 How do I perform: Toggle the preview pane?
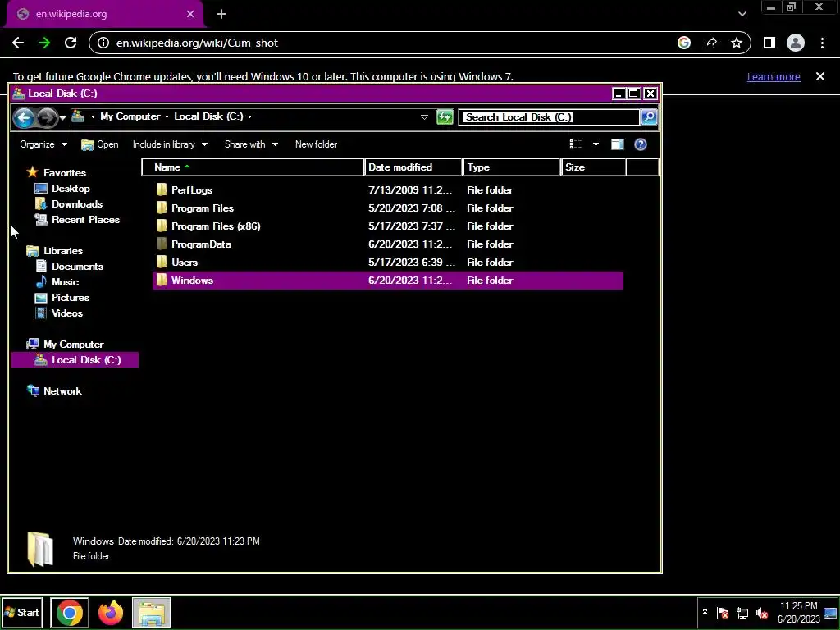point(617,144)
